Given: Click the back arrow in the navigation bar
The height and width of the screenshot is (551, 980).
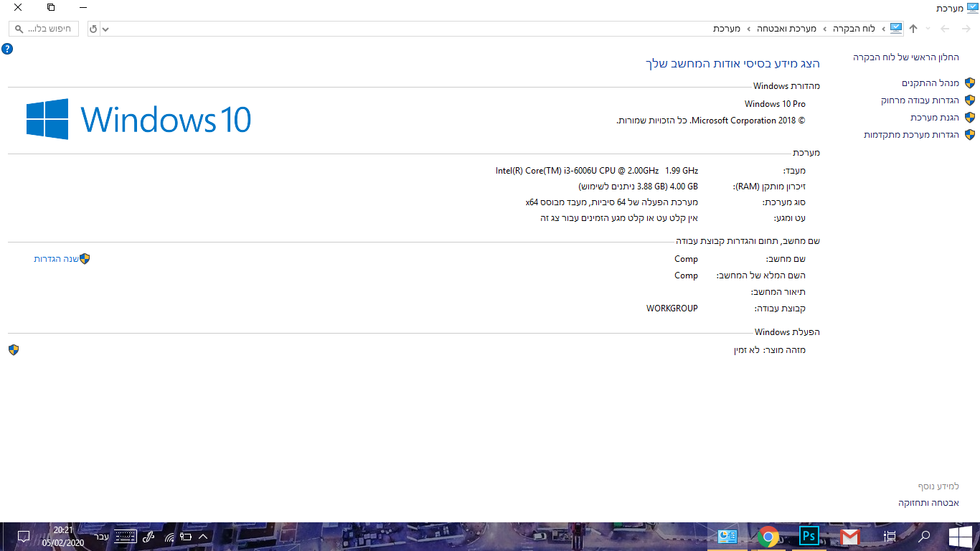Looking at the screenshot, I should pyautogui.click(x=965, y=29).
